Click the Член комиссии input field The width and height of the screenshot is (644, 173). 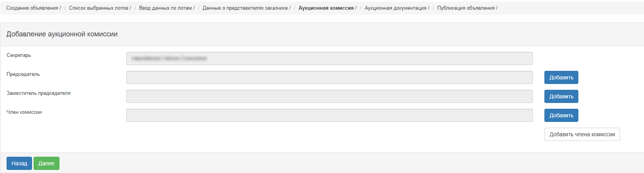[x=329, y=115]
